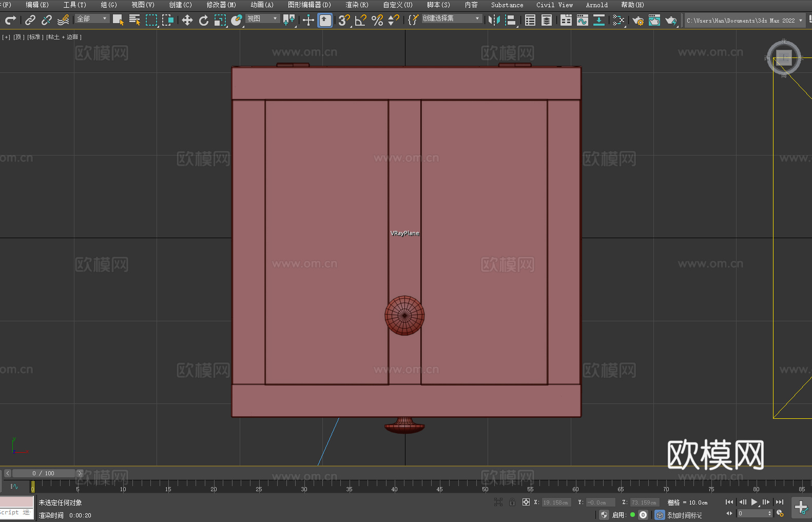This screenshot has width=812, height=522.
Task: Open the Substance menu
Action: point(507,5)
